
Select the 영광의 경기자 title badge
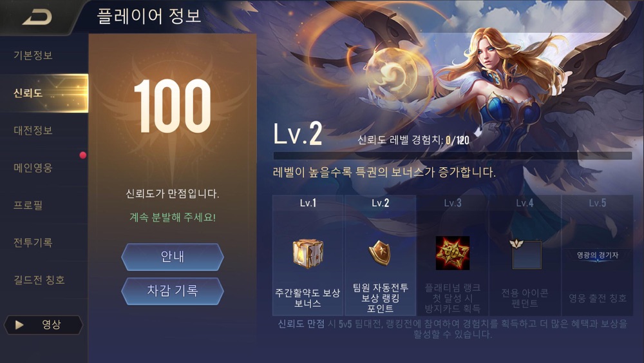[597, 255]
